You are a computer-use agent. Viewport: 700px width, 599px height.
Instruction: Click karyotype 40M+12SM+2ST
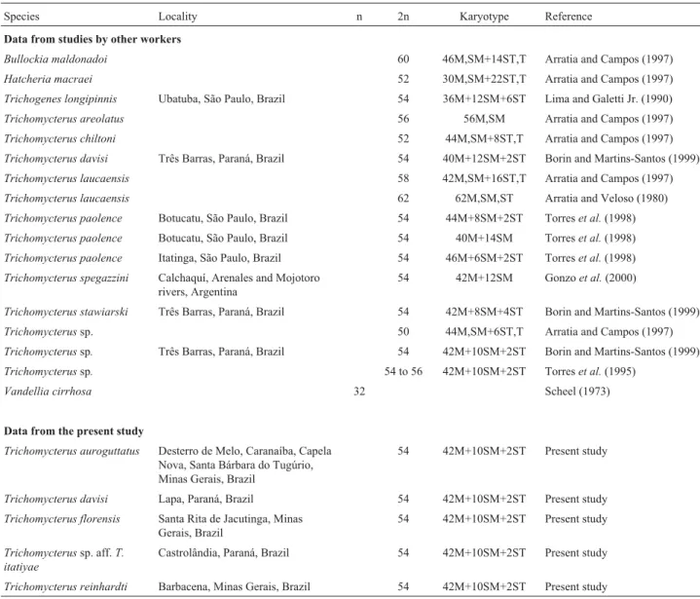click(x=484, y=159)
